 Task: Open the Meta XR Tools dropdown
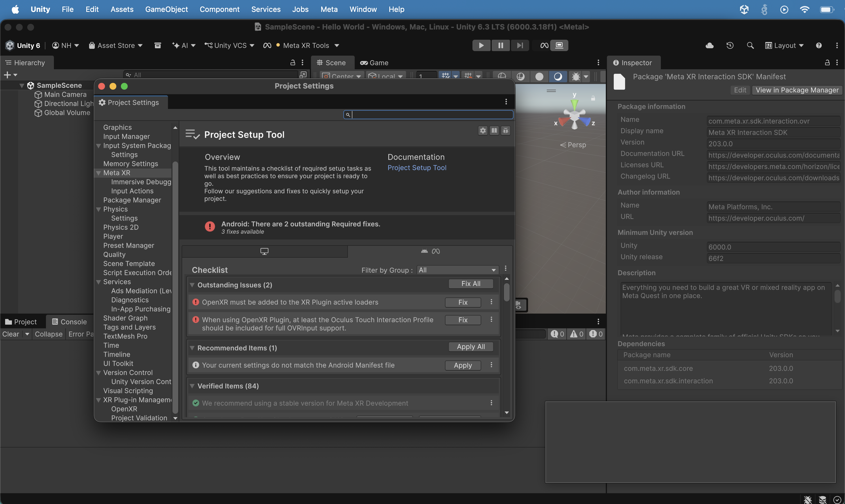pyautogui.click(x=301, y=45)
